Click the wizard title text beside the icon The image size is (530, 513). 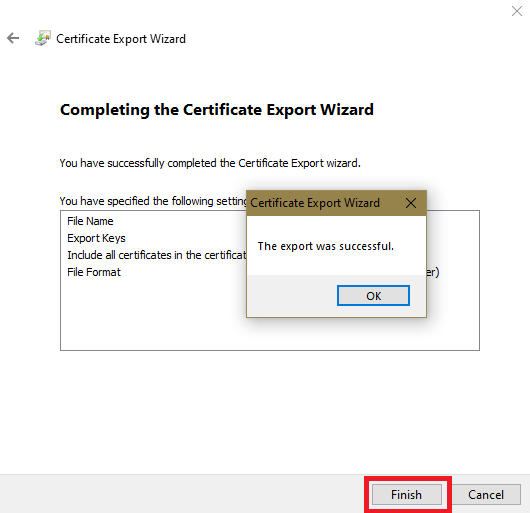(x=121, y=39)
